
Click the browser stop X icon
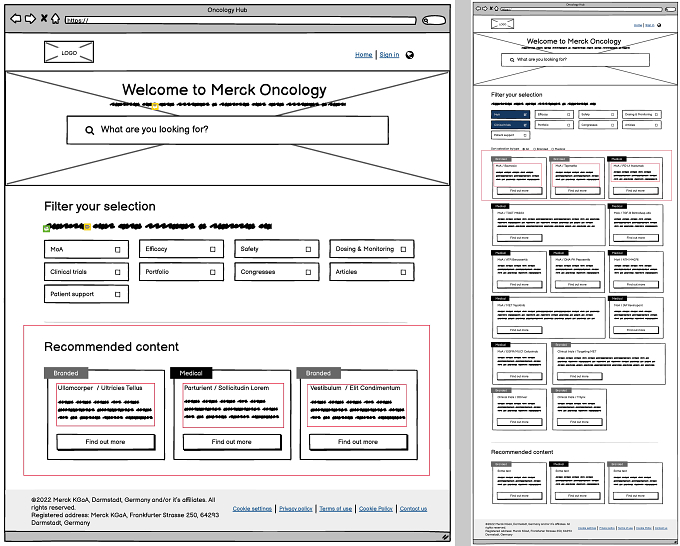[x=44, y=18]
